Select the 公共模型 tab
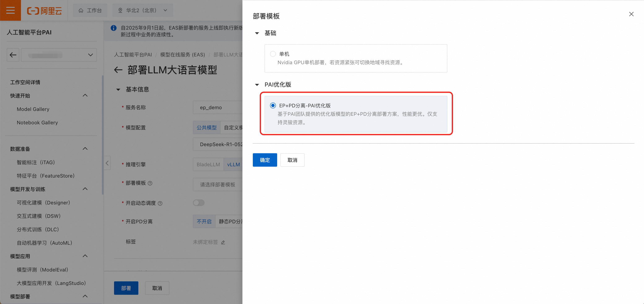This screenshot has width=644, height=304. pos(206,127)
